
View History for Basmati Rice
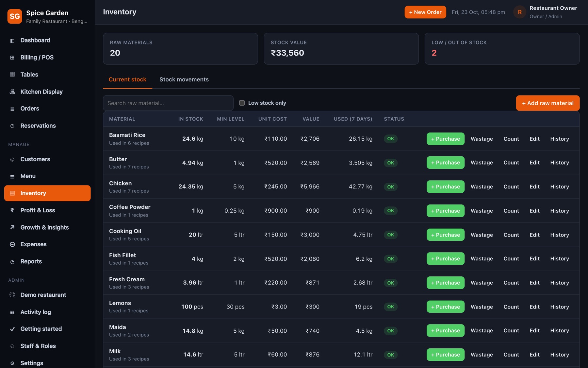(x=560, y=139)
